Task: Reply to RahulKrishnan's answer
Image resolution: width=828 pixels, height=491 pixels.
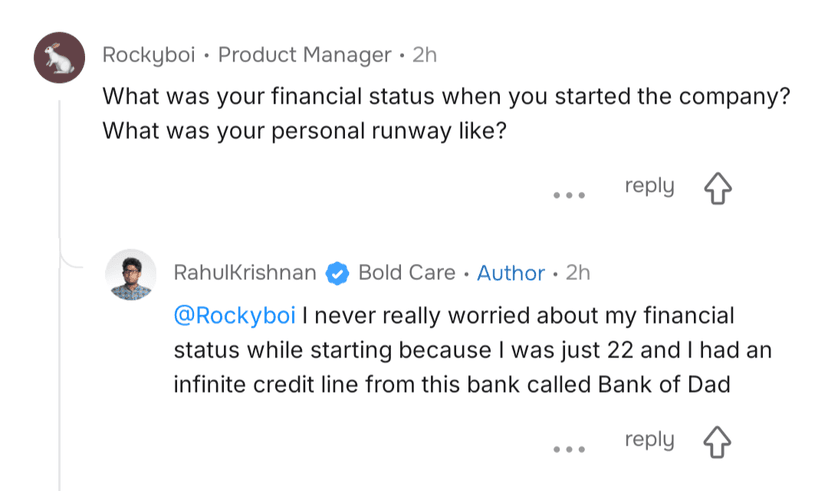Action: click(x=649, y=440)
